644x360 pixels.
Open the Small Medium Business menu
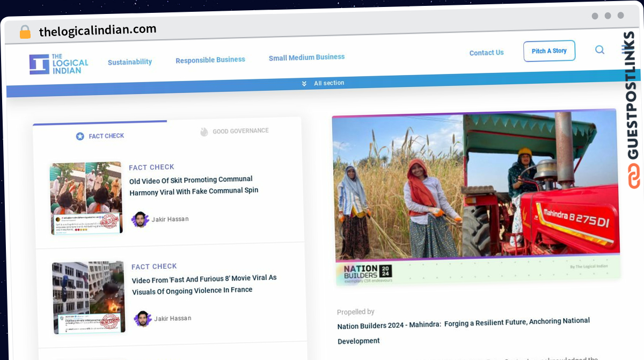point(306,57)
